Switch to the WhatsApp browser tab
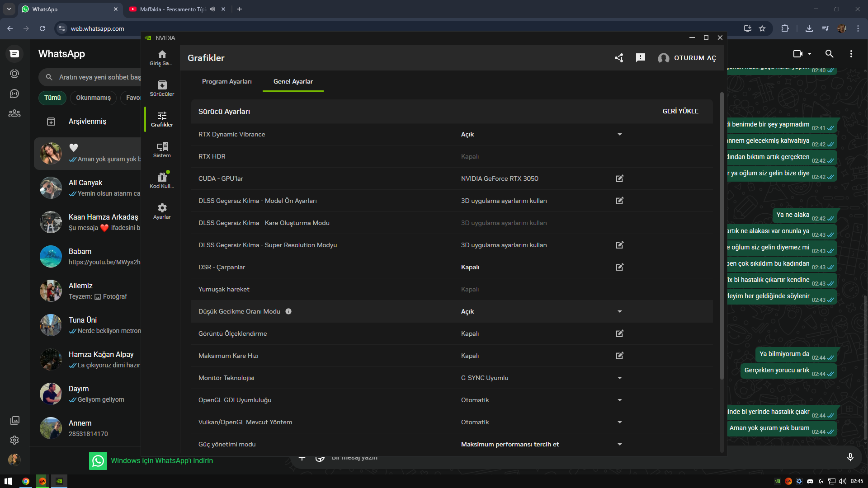 71,9
